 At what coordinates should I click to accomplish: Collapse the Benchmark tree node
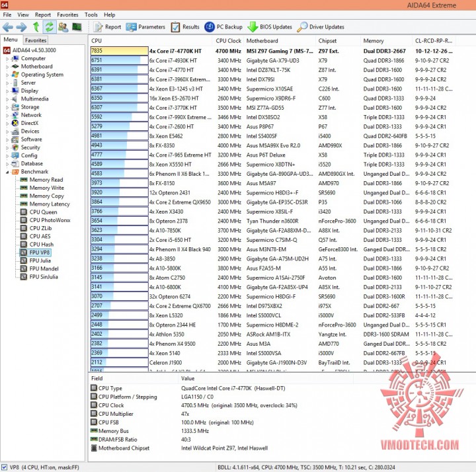(x=7, y=172)
